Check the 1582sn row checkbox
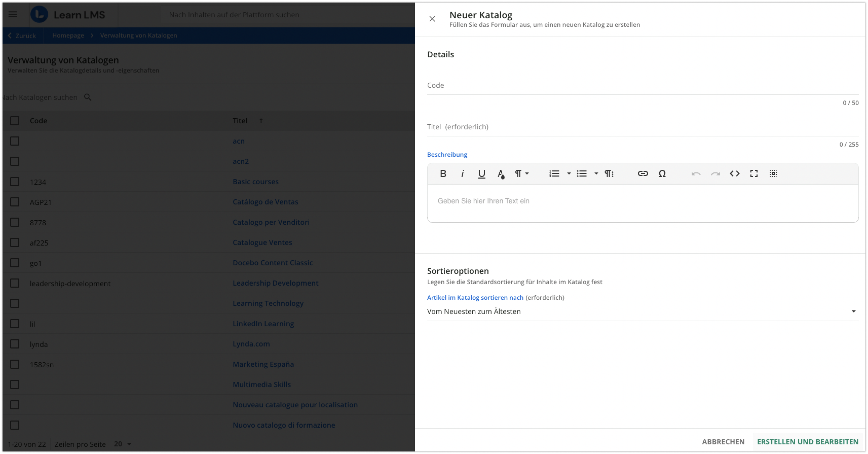This screenshot has height=454, width=868. click(x=14, y=364)
